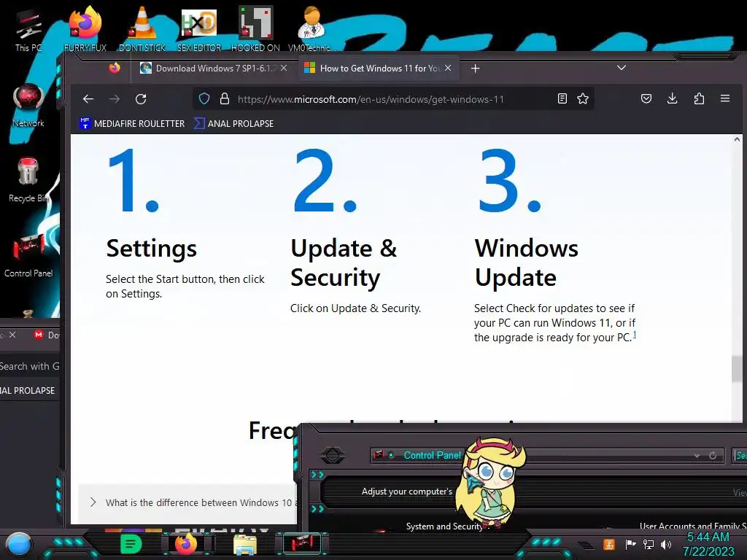Reload the Microsoft page
Screen dimensions: 747x560
click(141, 99)
